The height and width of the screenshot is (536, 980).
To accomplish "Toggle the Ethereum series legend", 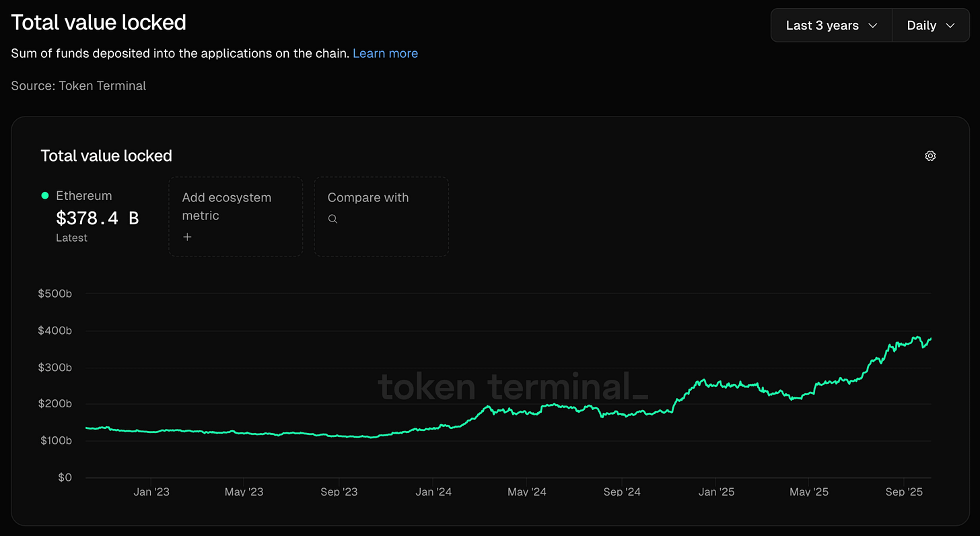I will point(83,196).
